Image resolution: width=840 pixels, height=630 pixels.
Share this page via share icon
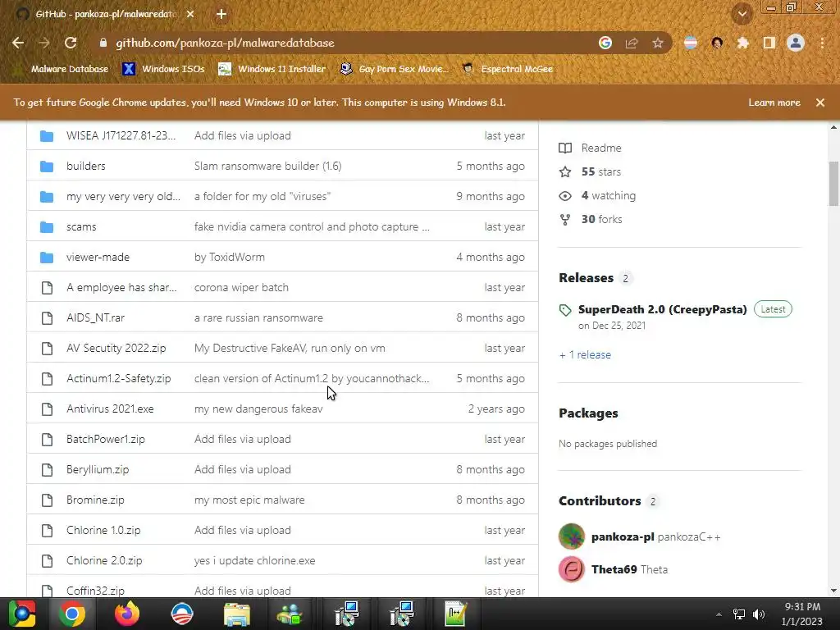(632, 43)
